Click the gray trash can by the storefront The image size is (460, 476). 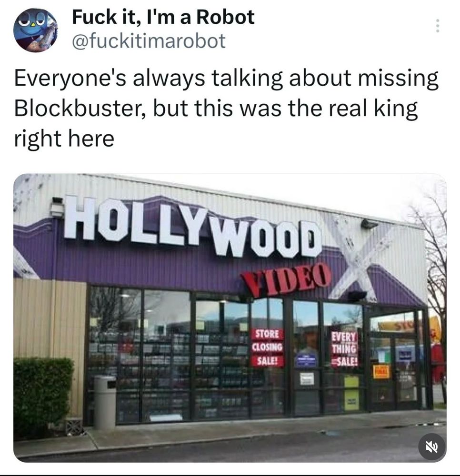tap(104, 402)
